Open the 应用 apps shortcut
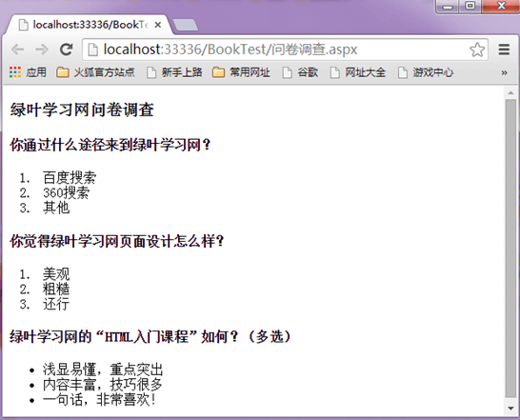This screenshot has height=420, width=520. pos(28,72)
